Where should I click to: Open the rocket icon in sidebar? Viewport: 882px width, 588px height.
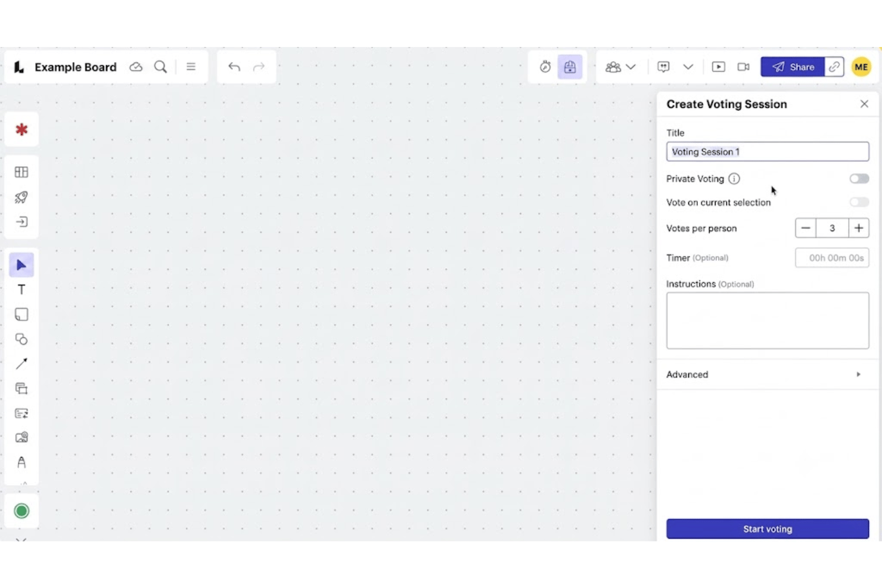coord(21,197)
